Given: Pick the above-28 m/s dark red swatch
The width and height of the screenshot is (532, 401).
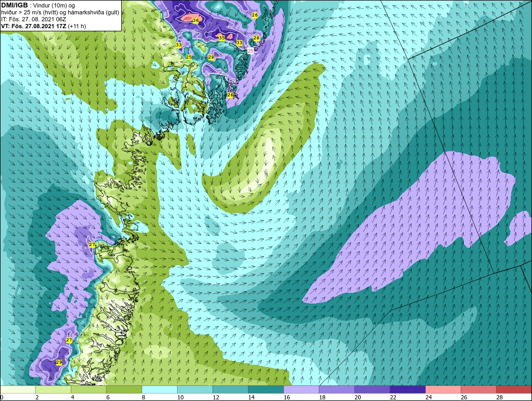Looking at the screenshot, I should pyautogui.click(x=514, y=389).
